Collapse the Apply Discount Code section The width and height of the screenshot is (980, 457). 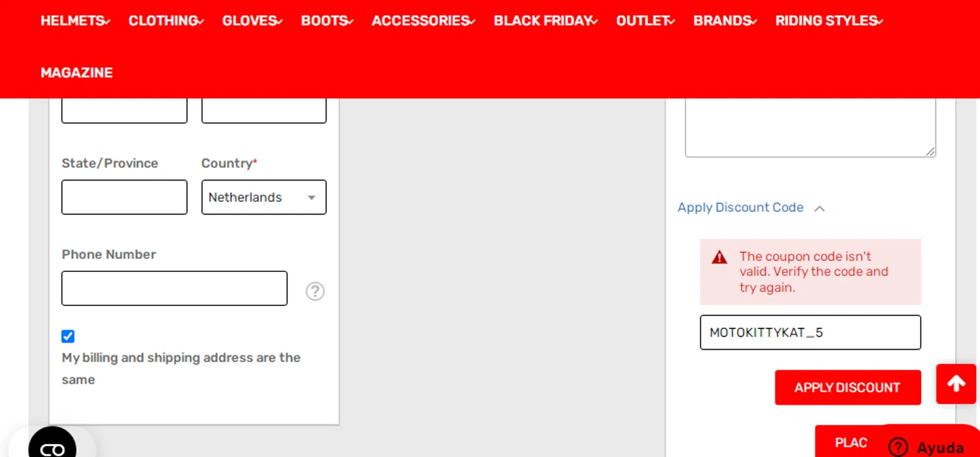click(x=751, y=207)
